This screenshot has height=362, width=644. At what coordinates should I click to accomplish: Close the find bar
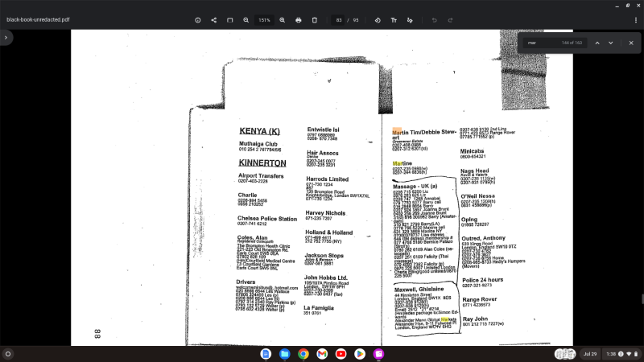click(631, 43)
